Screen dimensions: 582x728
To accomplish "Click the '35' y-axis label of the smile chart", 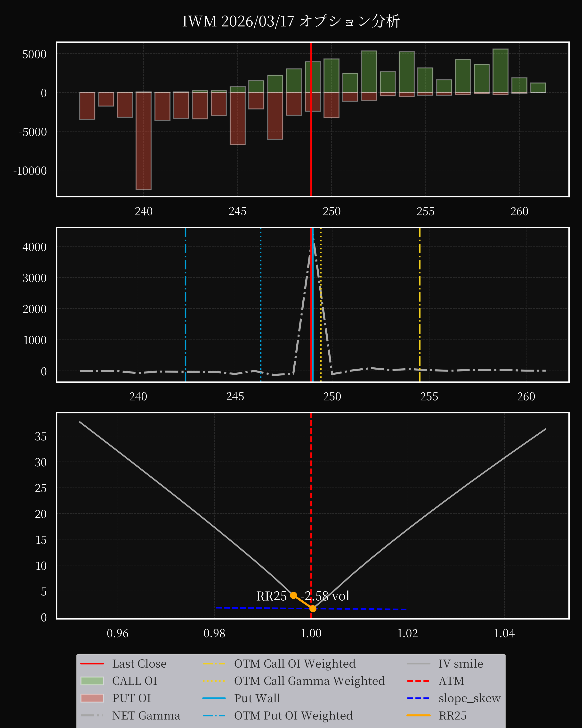I will (x=41, y=436).
